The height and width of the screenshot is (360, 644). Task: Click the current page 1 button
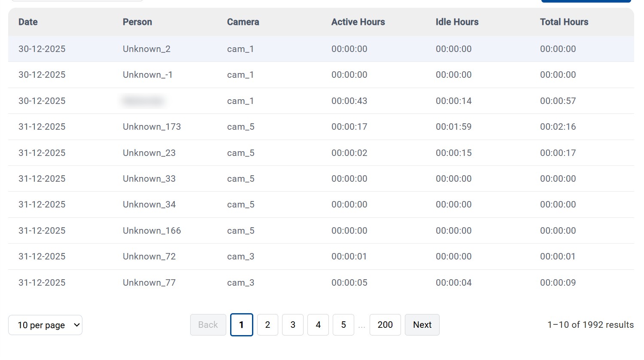(x=242, y=325)
